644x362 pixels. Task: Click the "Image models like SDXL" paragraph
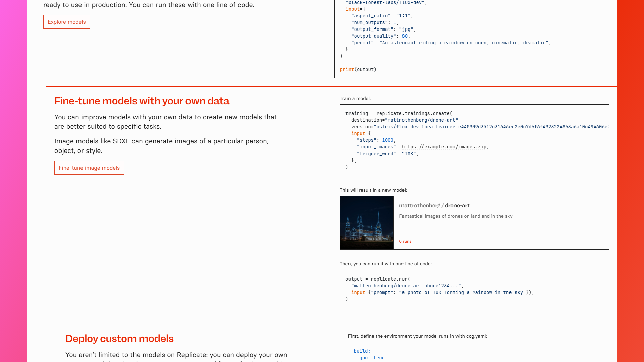[x=161, y=146]
